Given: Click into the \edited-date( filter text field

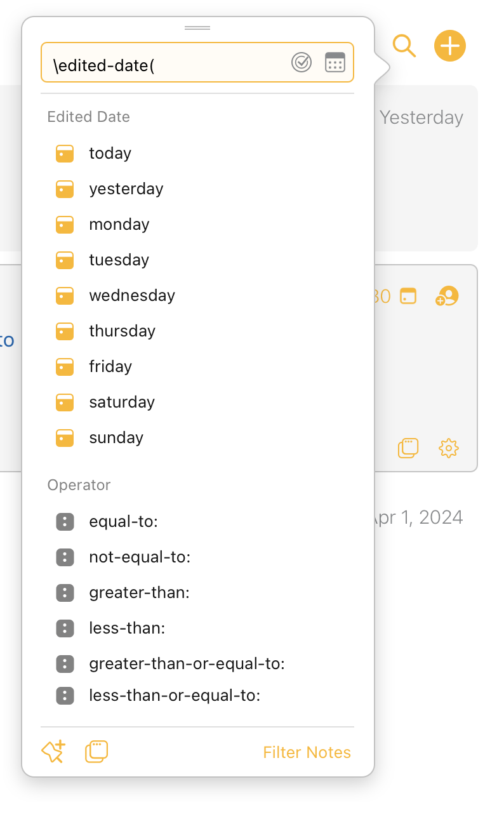Looking at the screenshot, I should click(165, 63).
